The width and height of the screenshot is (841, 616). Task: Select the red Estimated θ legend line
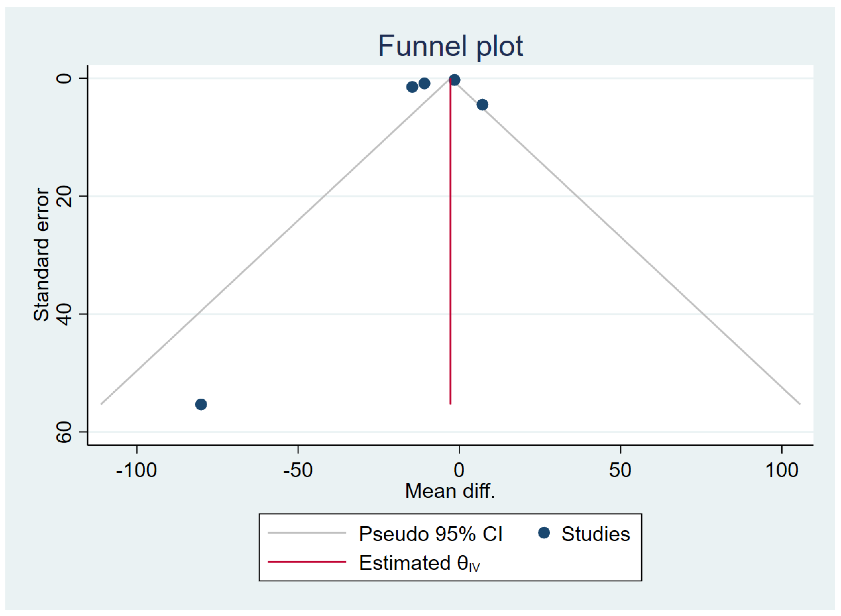coord(307,562)
